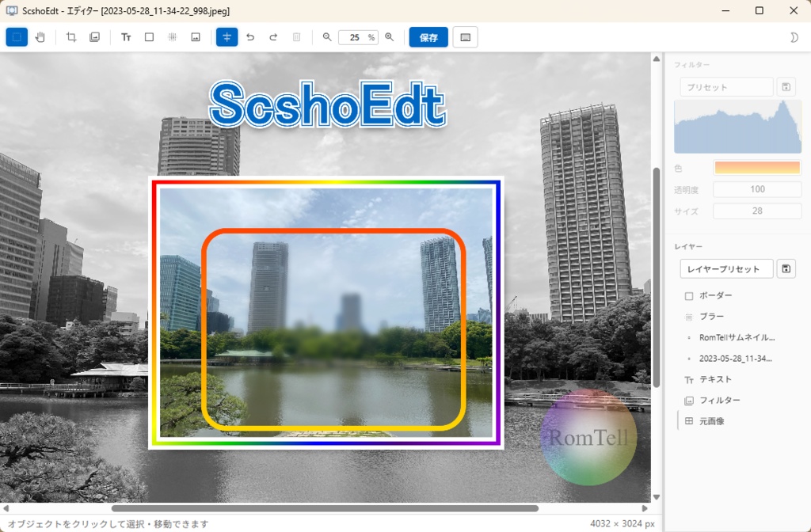Activate the Move tool crosshair icon
811x532 pixels.
coord(227,36)
